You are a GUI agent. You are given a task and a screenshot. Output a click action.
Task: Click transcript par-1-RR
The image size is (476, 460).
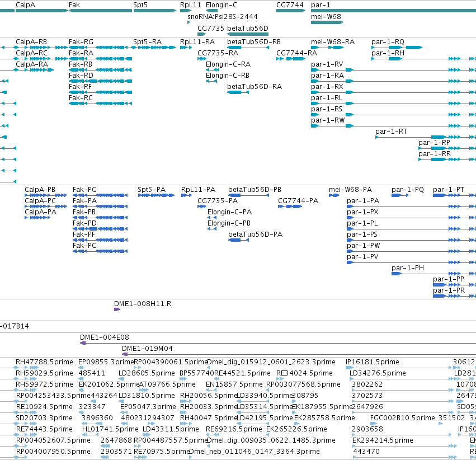(447, 159)
